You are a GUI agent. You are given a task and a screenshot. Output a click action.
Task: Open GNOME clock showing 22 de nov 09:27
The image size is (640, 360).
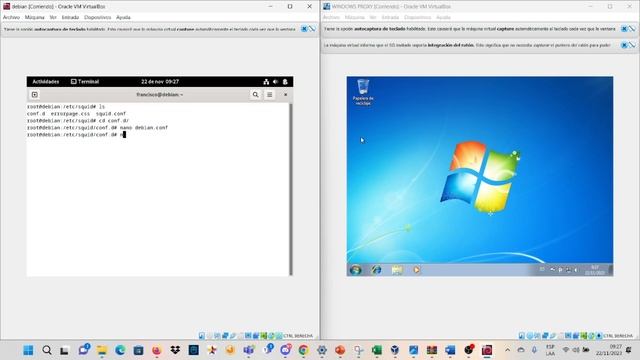(160, 82)
